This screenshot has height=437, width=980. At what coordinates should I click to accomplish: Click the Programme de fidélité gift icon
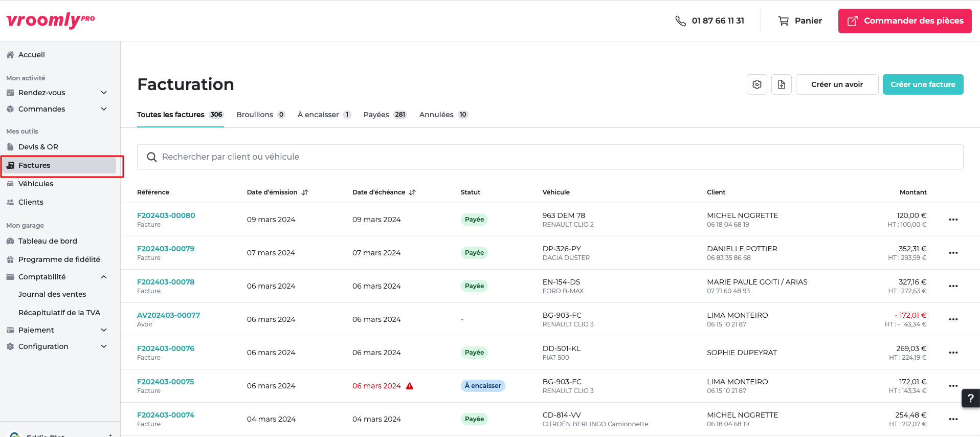pos(10,259)
